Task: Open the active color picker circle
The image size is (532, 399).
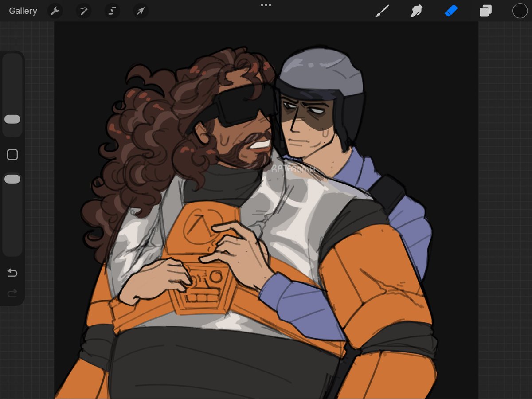Action: (520, 11)
